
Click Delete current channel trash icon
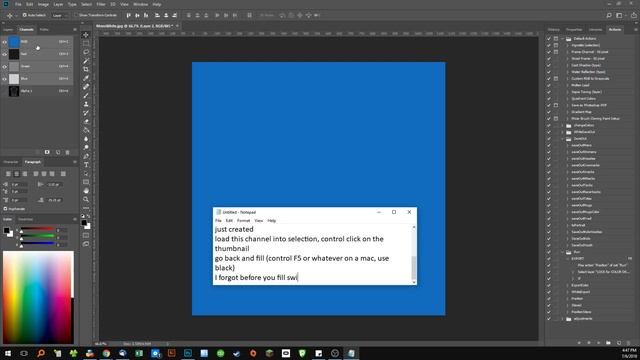coord(67,152)
